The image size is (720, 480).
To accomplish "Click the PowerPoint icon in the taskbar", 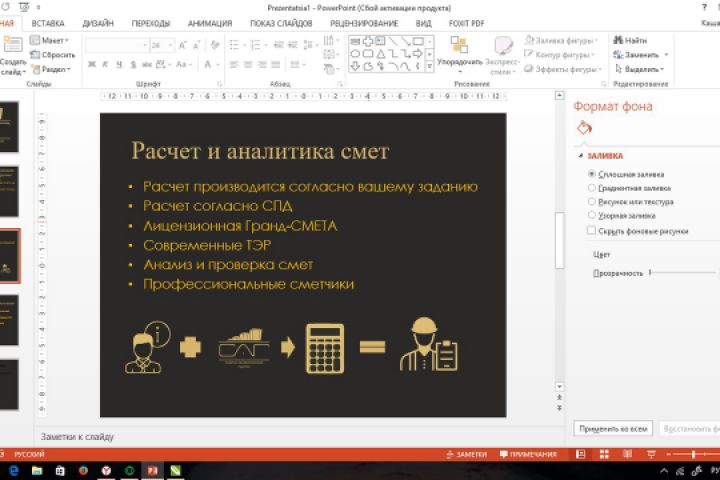I will [153, 471].
